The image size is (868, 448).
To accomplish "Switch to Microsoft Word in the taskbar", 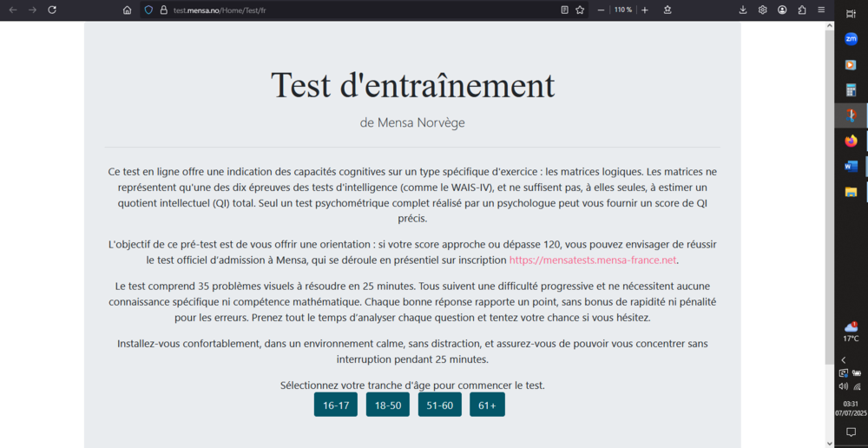I will 851,166.
